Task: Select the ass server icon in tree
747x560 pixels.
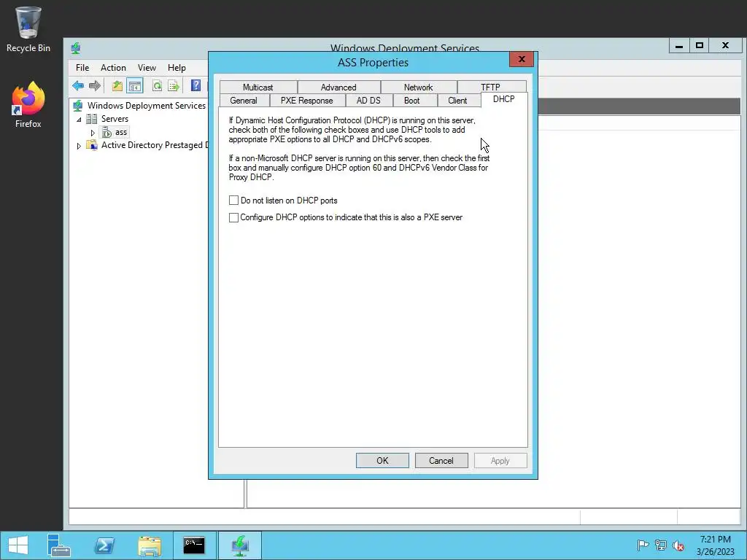Action: coord(107,133)
